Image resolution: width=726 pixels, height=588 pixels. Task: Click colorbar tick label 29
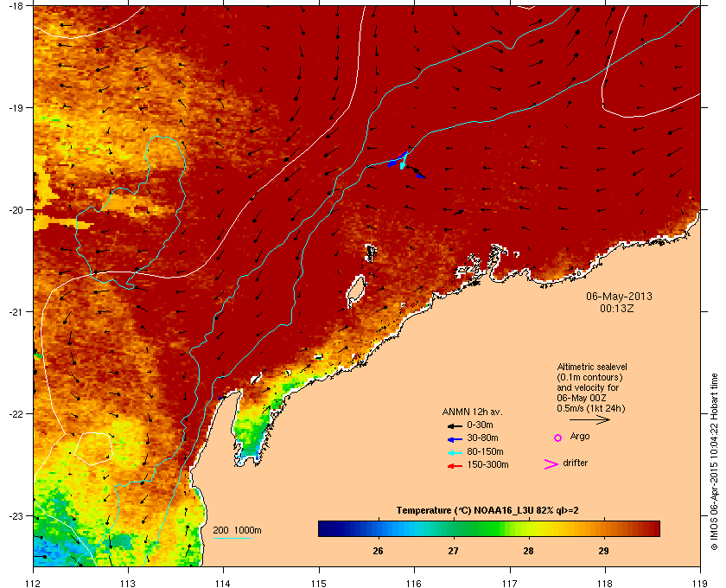point(603,551)
